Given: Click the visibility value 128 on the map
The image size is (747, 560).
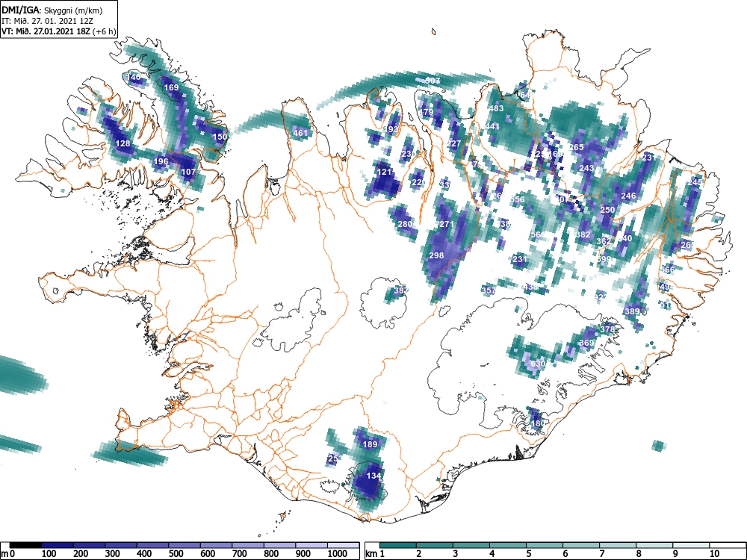Looking at the screenshot, I should pyautogui.click(x=123, y=144).
